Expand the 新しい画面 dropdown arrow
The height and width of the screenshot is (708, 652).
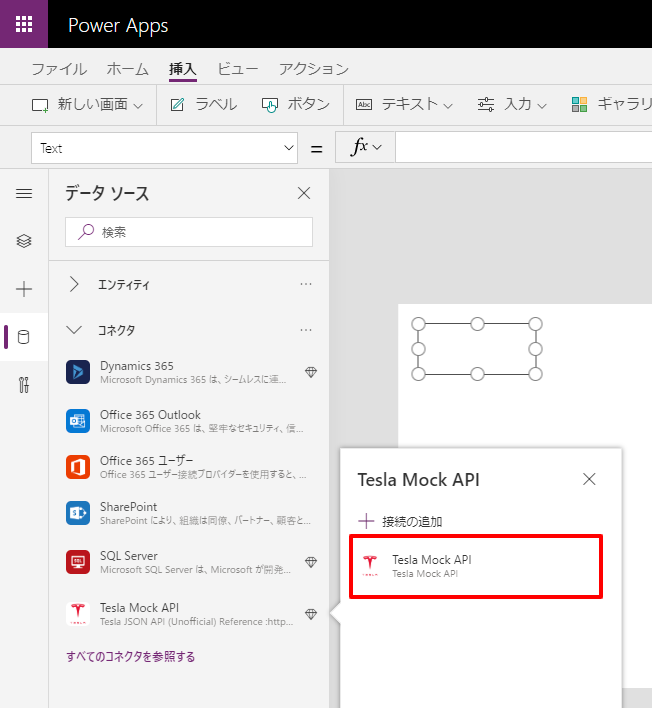click(138, 106)
